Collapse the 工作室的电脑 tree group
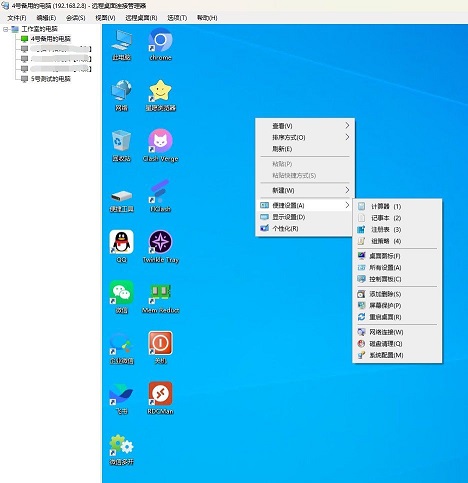 (6, 29)
